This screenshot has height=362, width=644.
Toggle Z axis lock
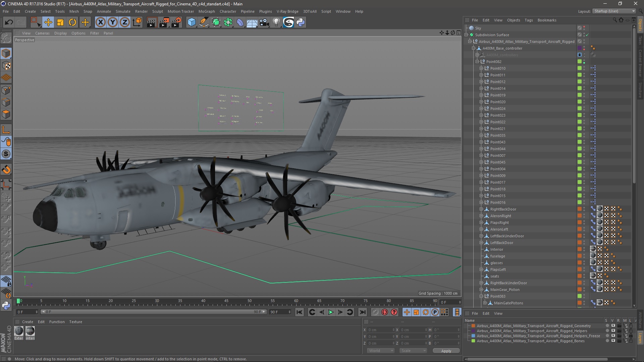point(125,22)
